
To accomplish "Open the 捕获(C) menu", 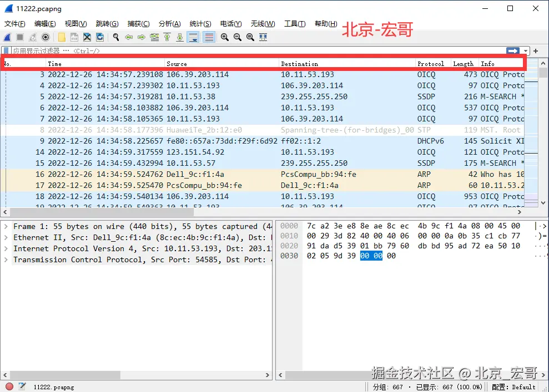I will 139,24.
